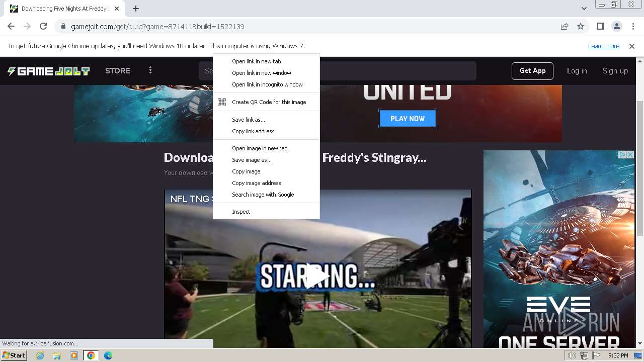Bookmark this page with the star icon
644x362 pixels.
581,27
